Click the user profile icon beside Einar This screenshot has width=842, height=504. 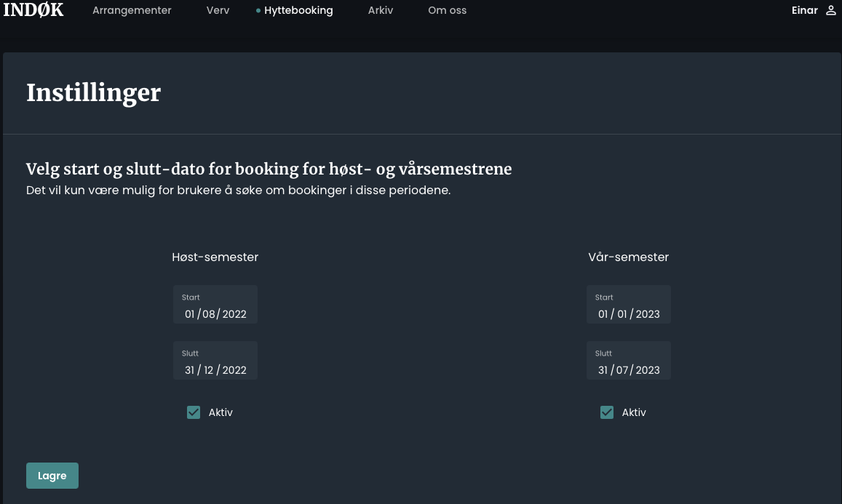coord(831,10)
